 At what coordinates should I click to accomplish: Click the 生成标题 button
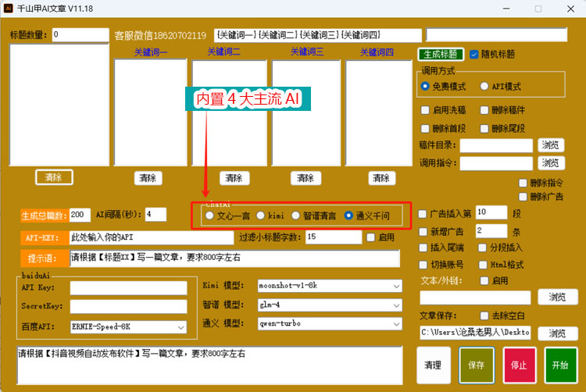[x=441, y=55]
